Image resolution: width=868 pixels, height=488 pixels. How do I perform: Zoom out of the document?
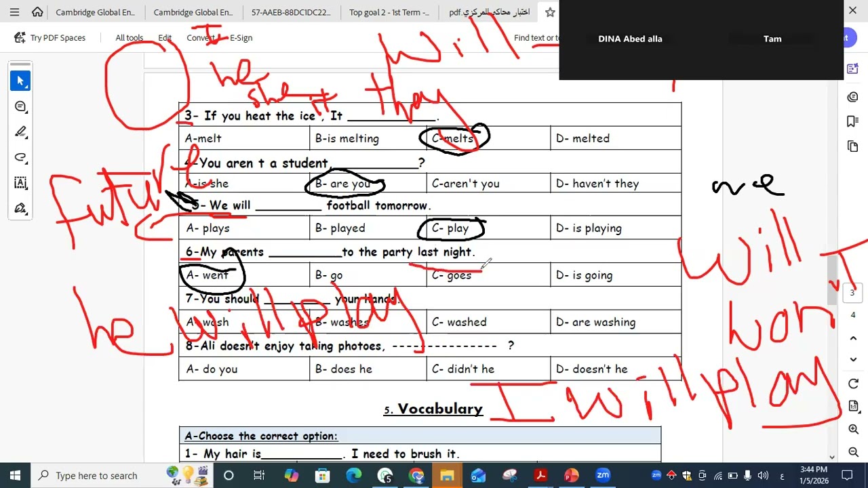point(853,451)
